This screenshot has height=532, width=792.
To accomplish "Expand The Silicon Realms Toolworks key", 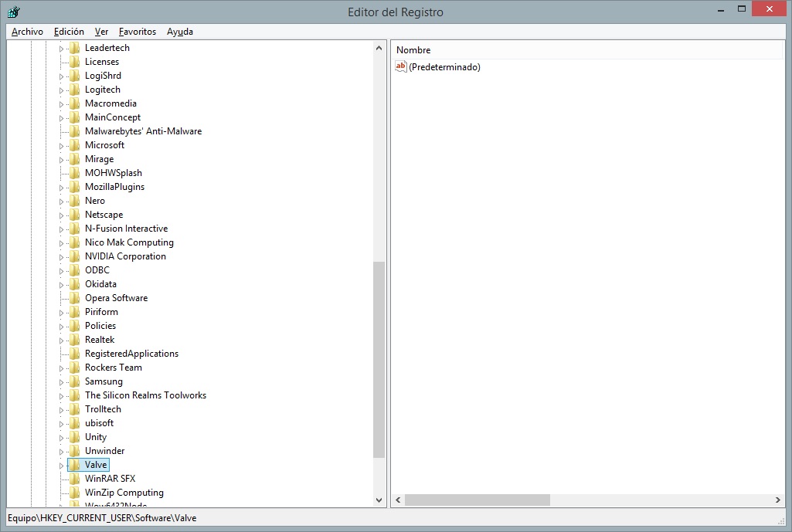I will click(61, 396).
